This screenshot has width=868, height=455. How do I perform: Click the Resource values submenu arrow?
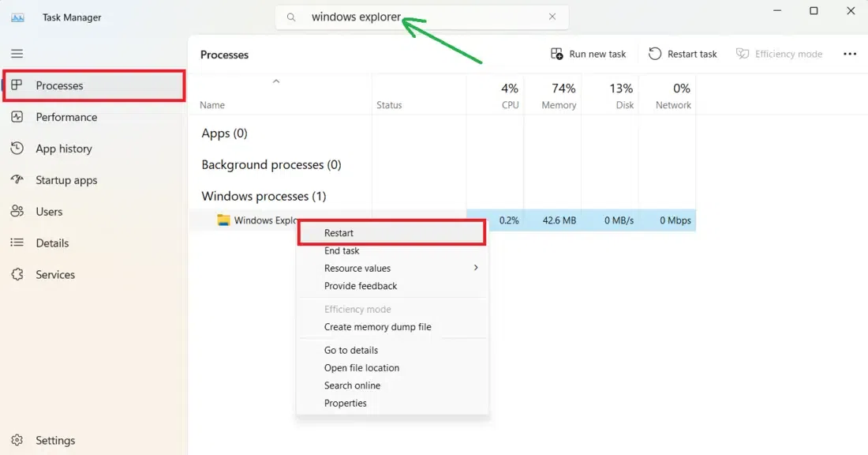click(x=476, y=268)
